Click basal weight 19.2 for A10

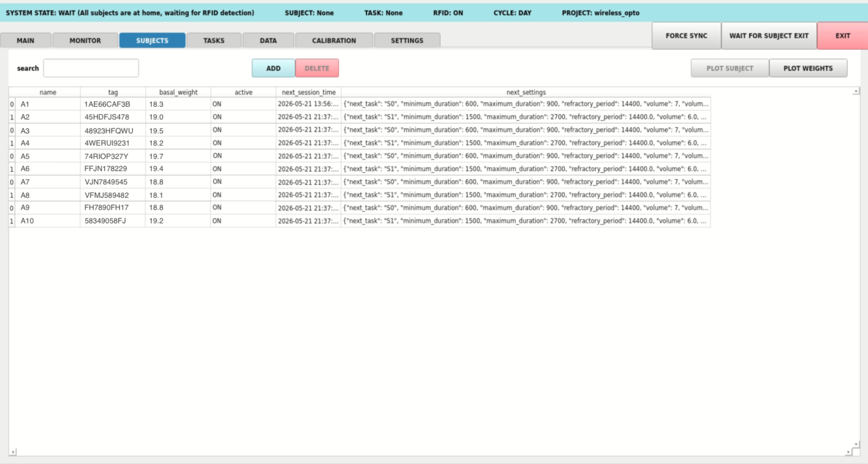178,221
